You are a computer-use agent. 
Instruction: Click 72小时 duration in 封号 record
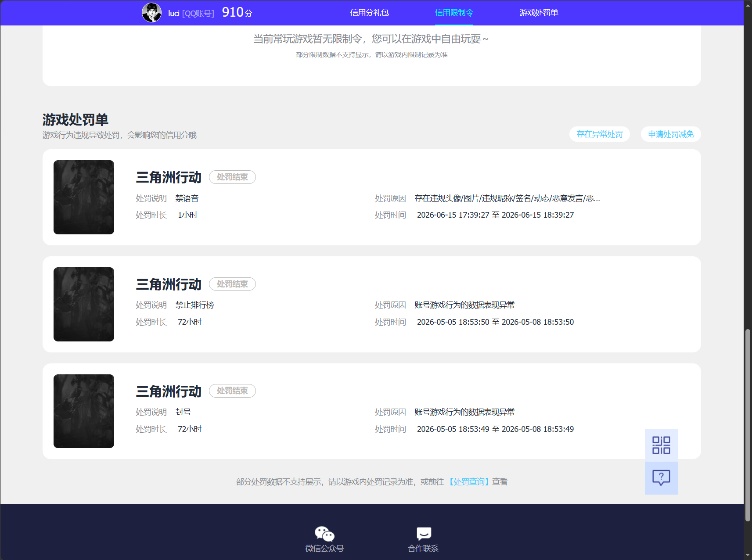tap(190, 429)
